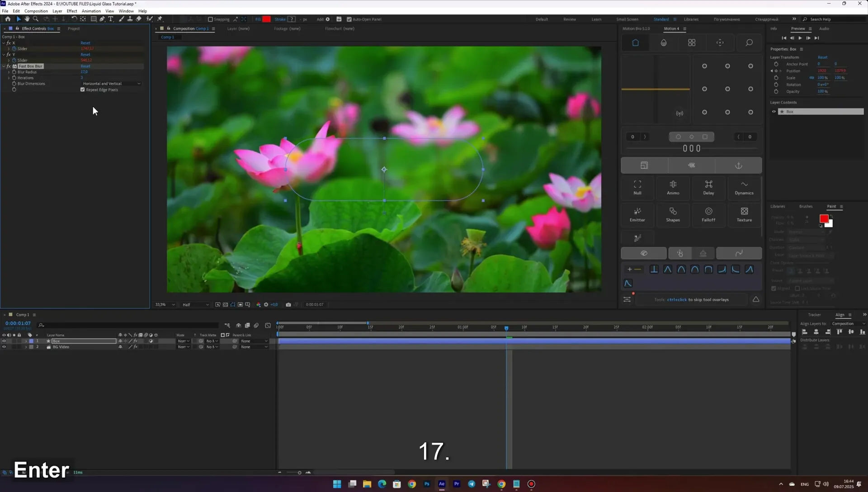Click the red foreground color in Paint

pyautogui.click(x=824, y=219)
